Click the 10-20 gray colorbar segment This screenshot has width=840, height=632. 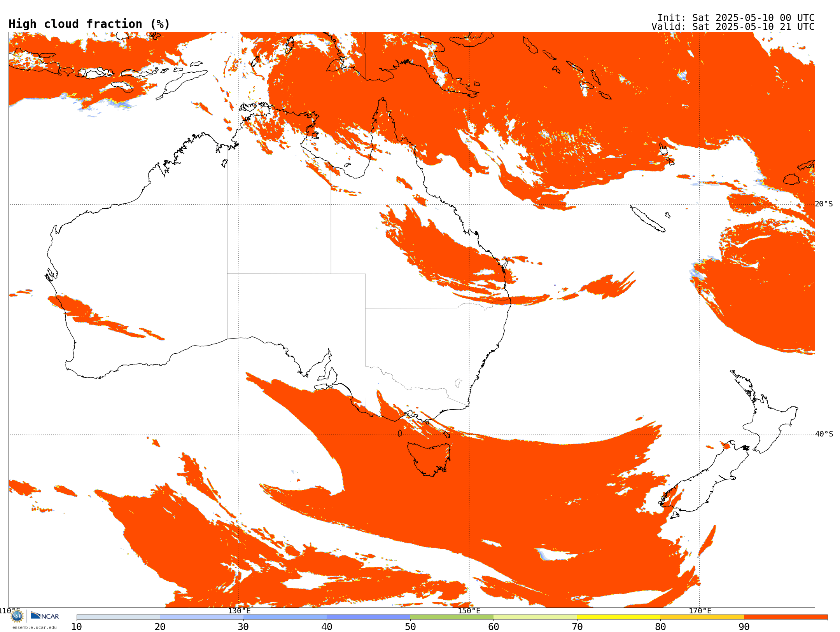tap(118, 617)
